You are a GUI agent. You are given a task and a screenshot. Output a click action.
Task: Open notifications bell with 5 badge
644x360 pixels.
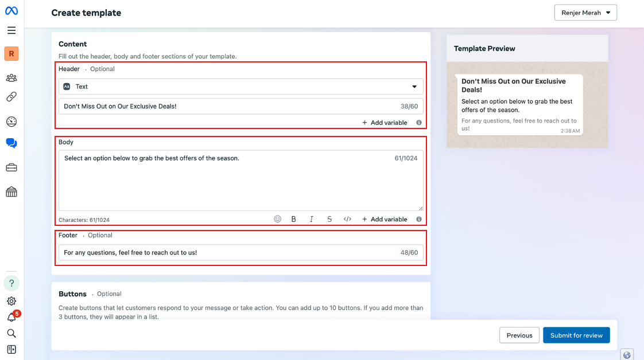tap(12, 316)
